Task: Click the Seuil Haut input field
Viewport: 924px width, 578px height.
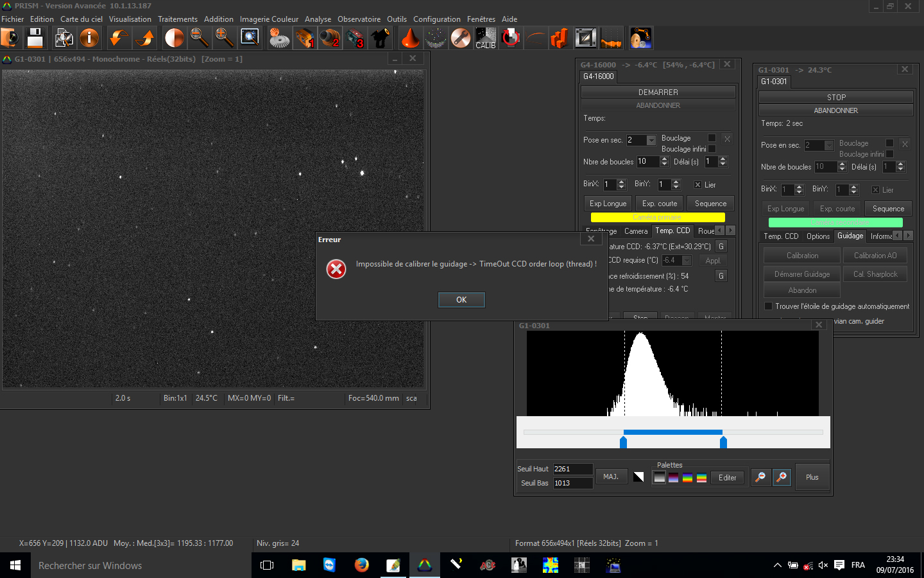Action: 572,469
